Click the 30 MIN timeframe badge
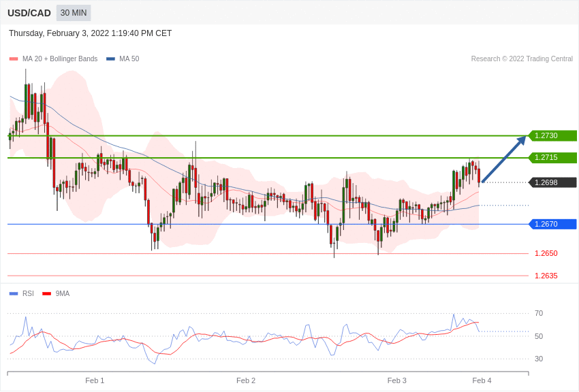Viewport: 579px width, 392px height. [x=74, y=13]
